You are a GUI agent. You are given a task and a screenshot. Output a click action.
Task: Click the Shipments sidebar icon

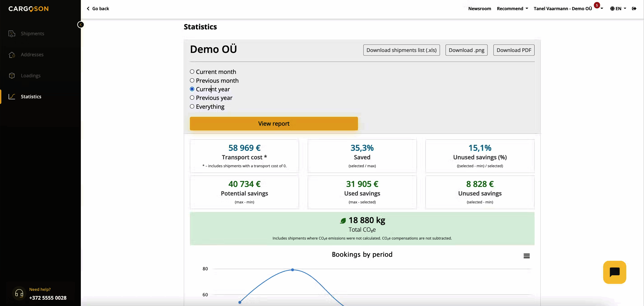(x=12, y=33)
